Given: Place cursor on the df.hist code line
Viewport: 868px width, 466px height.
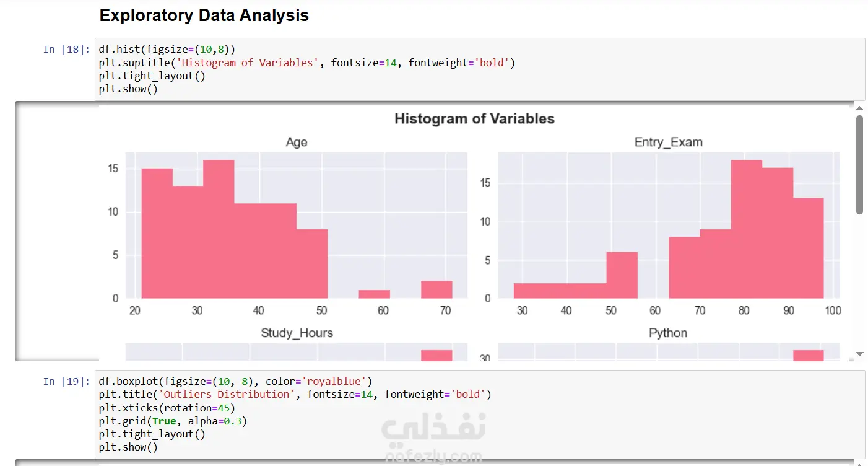Looking at the screenshot, I should click(x=167, y=50).
